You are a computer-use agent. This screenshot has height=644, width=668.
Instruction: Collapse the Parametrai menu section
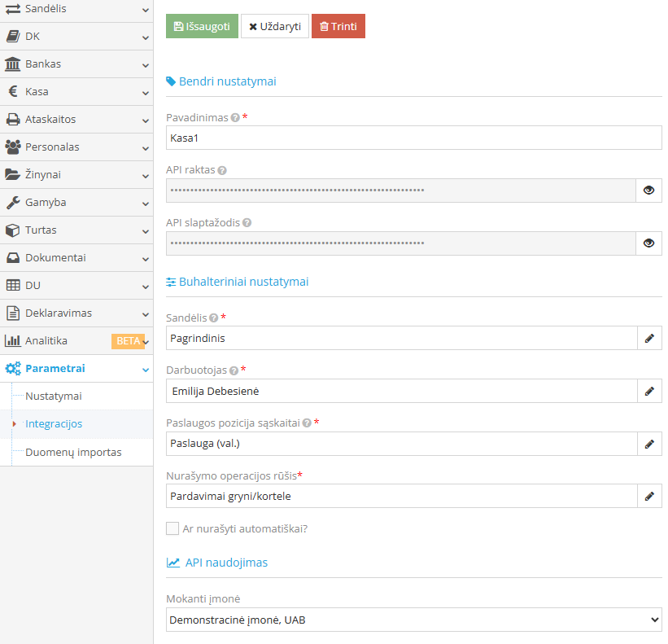point(76,369)
